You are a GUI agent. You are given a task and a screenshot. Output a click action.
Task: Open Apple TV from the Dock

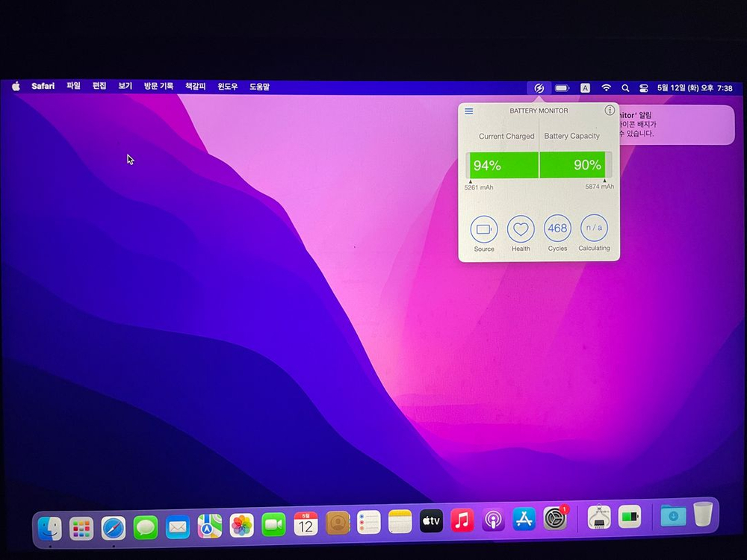[x=431, y=521]
